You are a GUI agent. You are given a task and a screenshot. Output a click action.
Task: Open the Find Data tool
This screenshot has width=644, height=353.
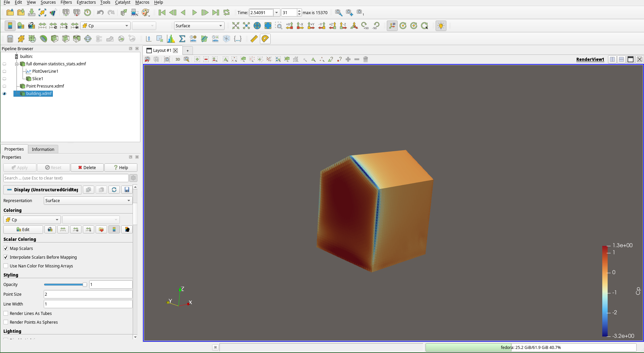(135, 12)
